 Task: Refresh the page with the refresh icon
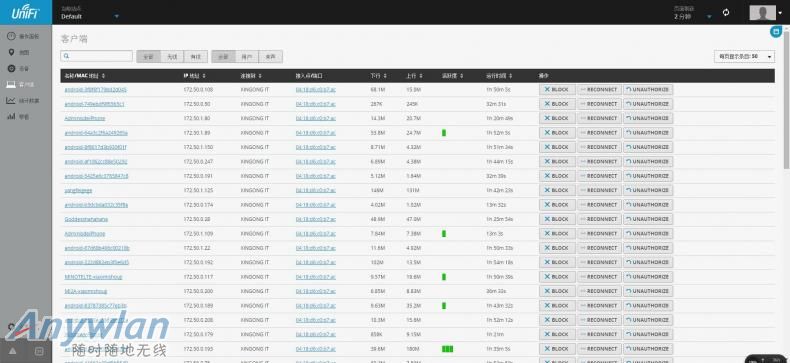(x=726, y=13)
